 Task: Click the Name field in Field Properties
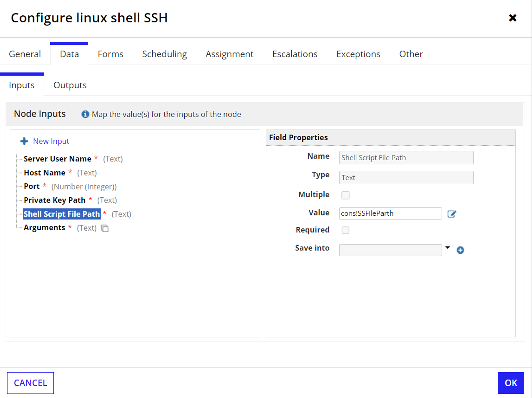pos(406,158)
